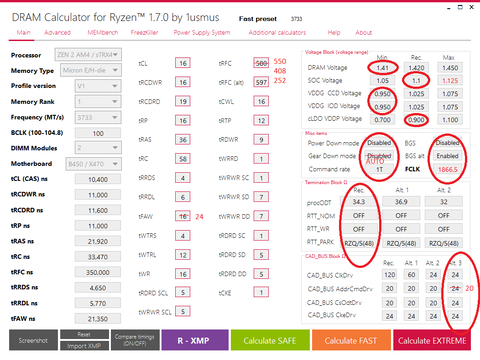Click the tRAS timing field
The image size is (480, 360).
point(183,139)
